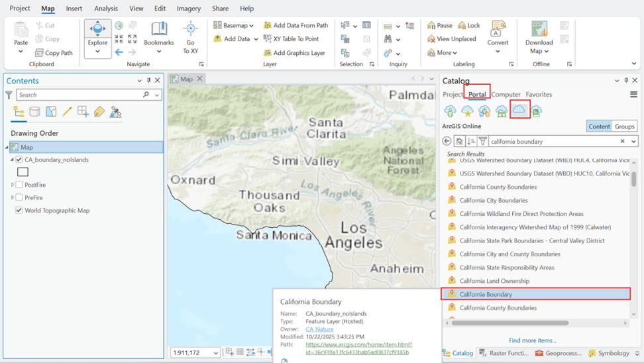The height and width of the screenshot is (363, 644).
Task: Show List By Labeling view
Action: tap(99, 112)
